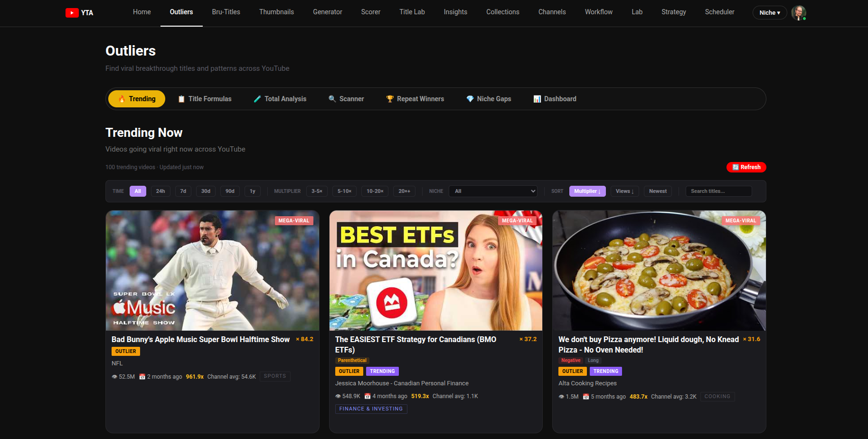
Task: Click the Repeat Winners trophy icon
Action: click(390, 99)
